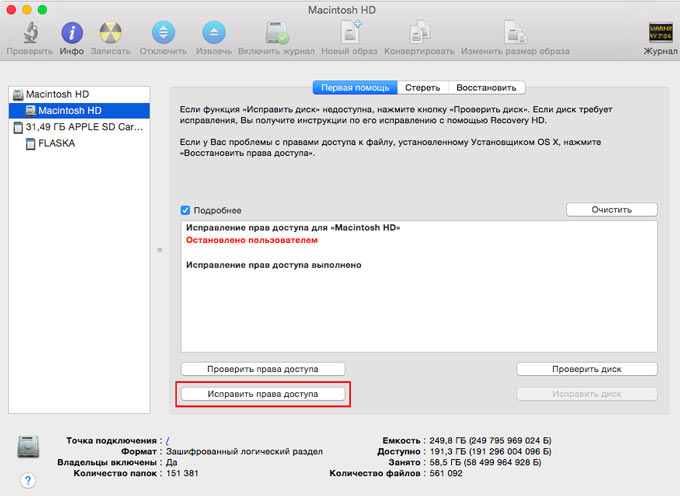680x496 pixels.
Task: Toggle the Подробнее checkbox
Action: point(185,210)
